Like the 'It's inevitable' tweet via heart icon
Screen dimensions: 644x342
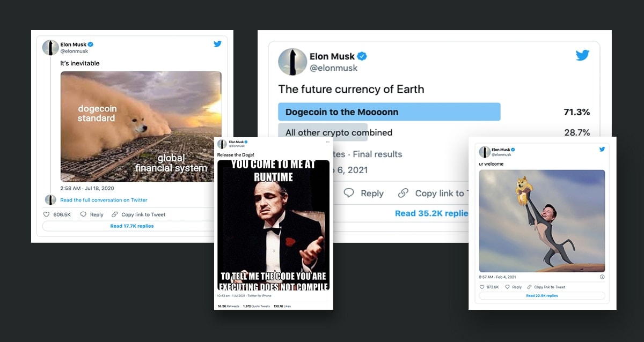pyautogui.click(x=46, y=214)
